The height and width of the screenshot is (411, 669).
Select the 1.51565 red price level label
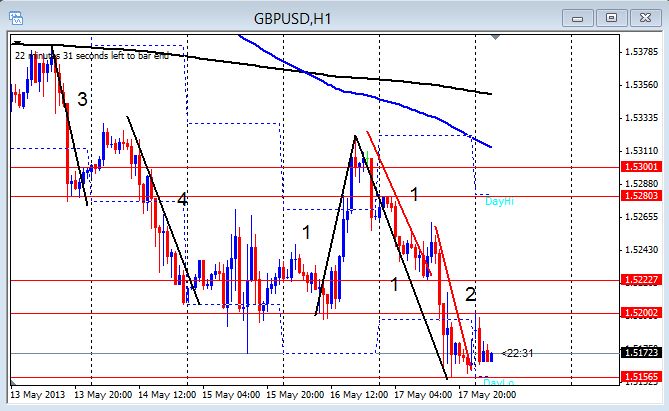(642, 376)
